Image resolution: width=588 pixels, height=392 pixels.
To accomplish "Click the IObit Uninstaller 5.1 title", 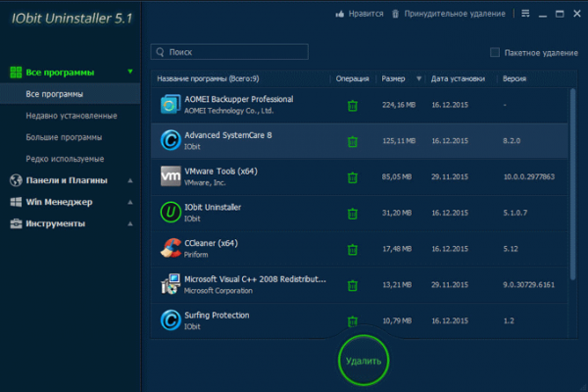I will tap(72, 18).
